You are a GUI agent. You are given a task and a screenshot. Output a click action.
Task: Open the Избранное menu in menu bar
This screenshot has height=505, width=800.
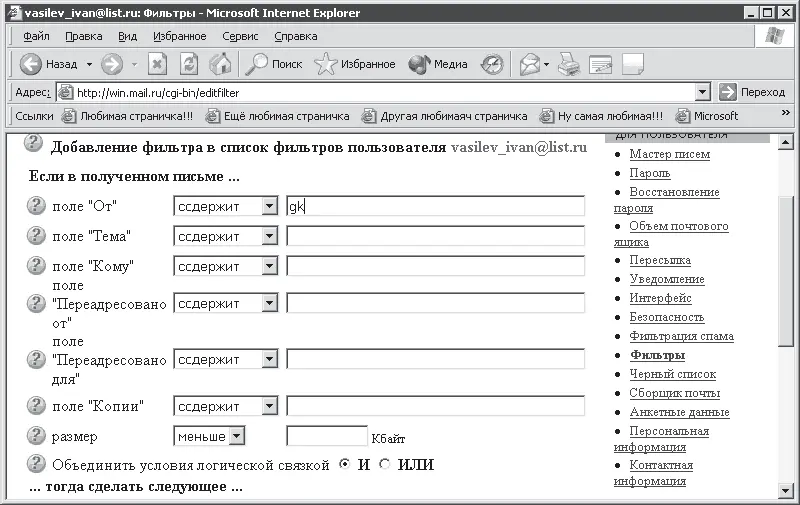pyautogui.click(x=180, y=36)
